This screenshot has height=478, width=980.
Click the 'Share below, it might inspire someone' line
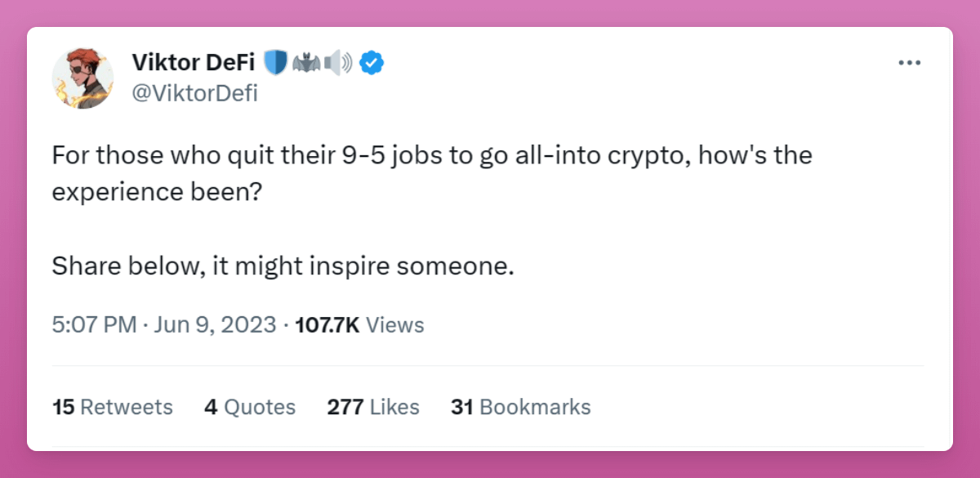tap(283, 266)
